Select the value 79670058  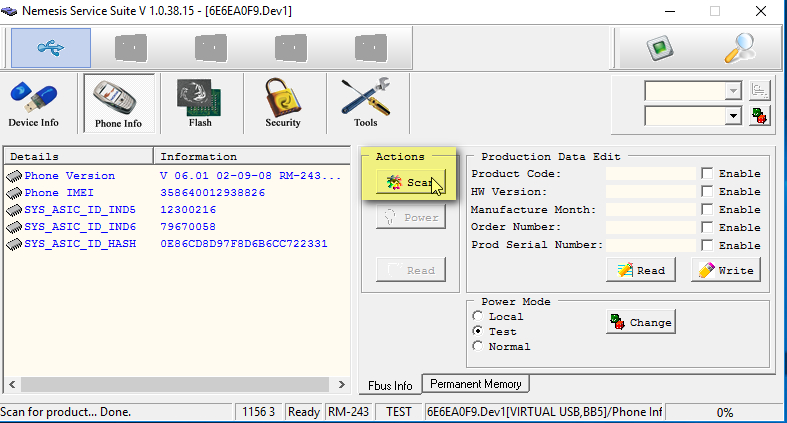188,227
